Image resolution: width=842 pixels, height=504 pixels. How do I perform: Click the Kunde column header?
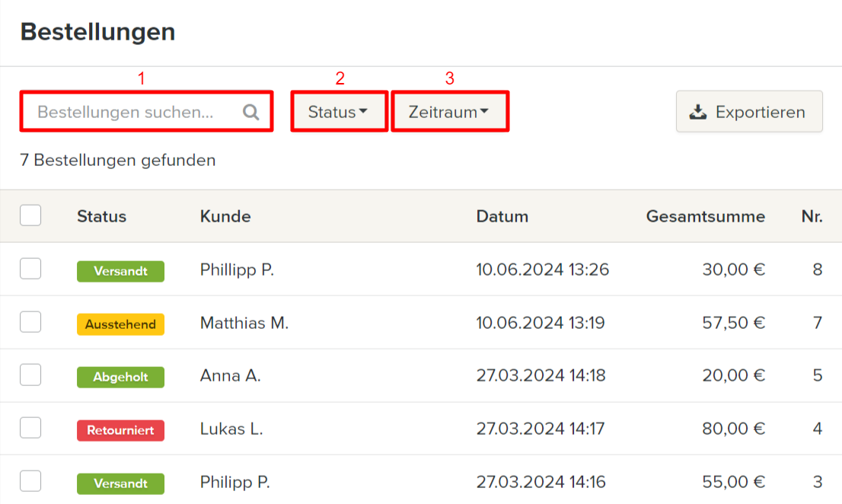225,216
